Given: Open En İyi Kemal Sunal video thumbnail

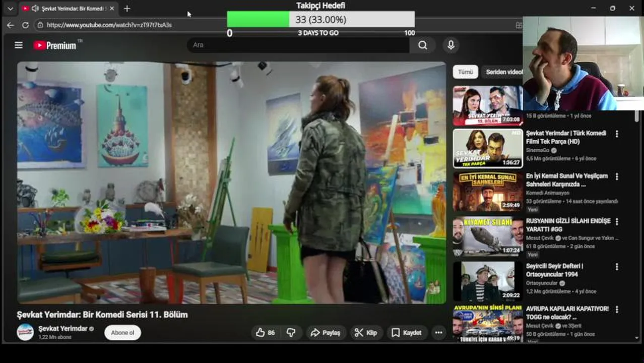Looking at the screenshot, I should [488, 192].
